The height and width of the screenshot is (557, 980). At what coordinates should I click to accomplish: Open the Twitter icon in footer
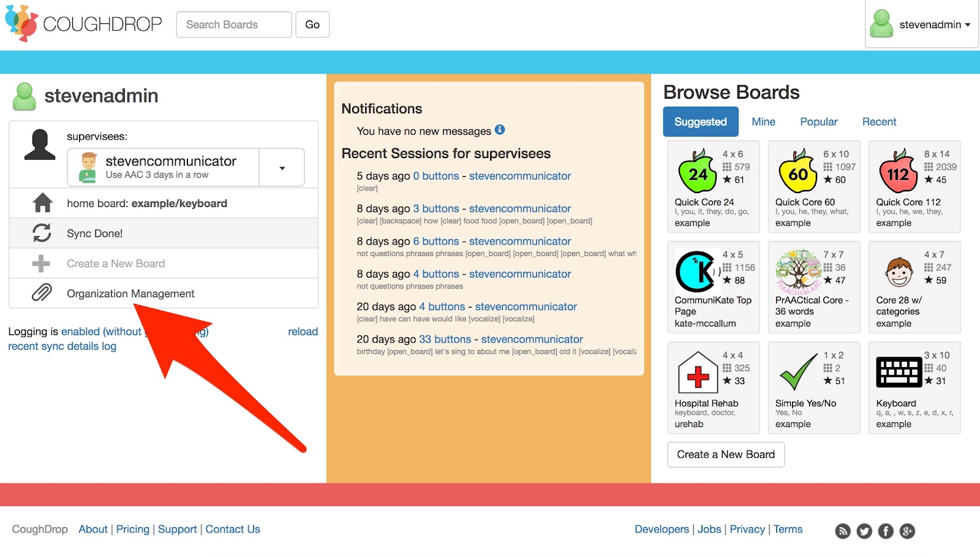click(864, 531)
